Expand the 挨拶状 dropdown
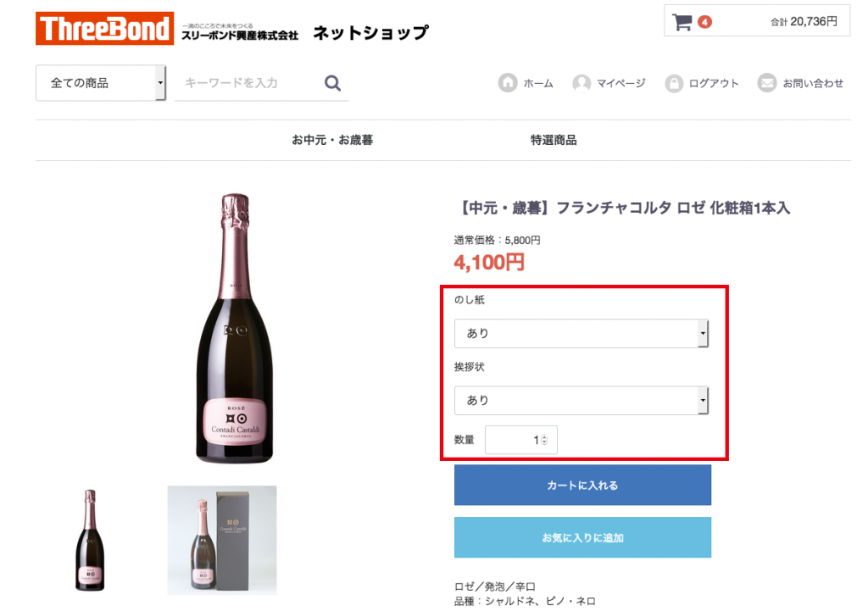Viewport: 868px width, 611px height. [581, 400]
